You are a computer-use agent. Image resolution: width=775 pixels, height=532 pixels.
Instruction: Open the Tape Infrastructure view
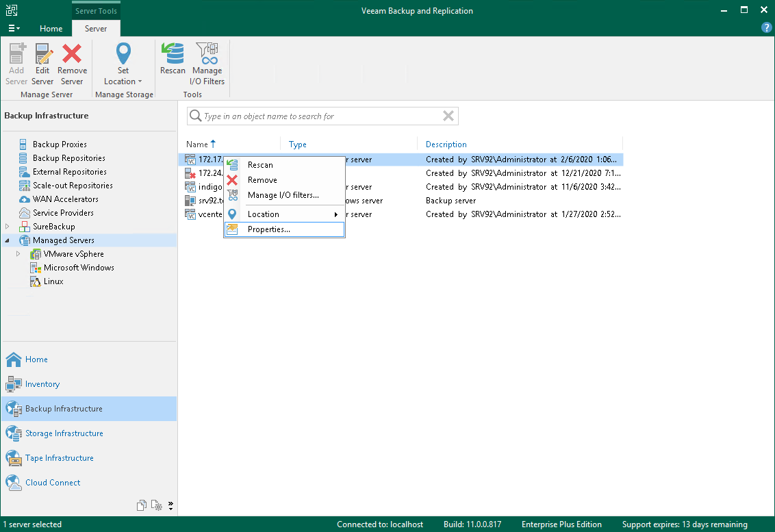(x=59, y=458)
